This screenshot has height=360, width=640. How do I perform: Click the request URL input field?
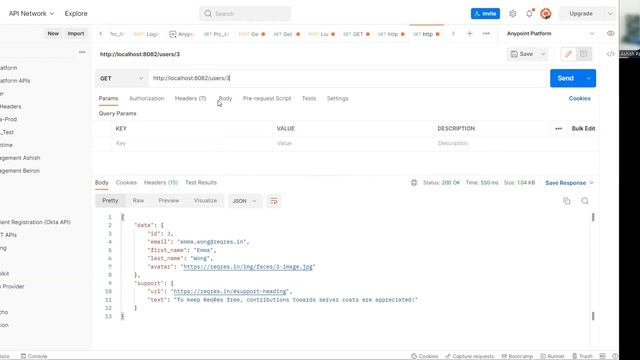pyautogui.click(x=347, y=78)
